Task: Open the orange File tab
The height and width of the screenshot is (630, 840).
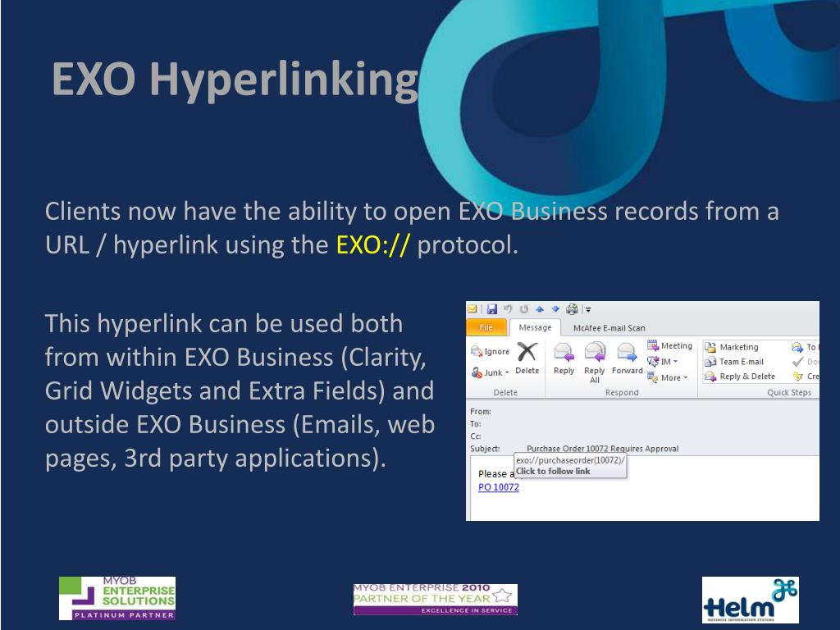Action: [486, 327]
